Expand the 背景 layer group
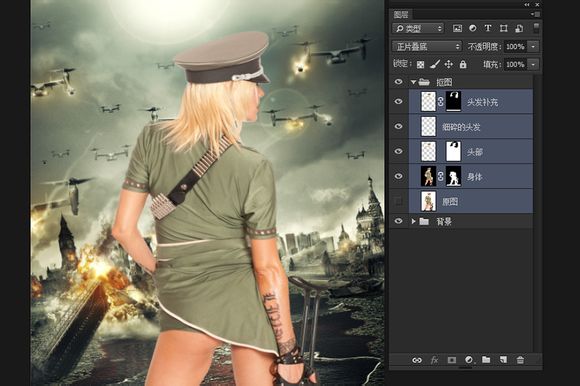 click(x=414, y=221)
